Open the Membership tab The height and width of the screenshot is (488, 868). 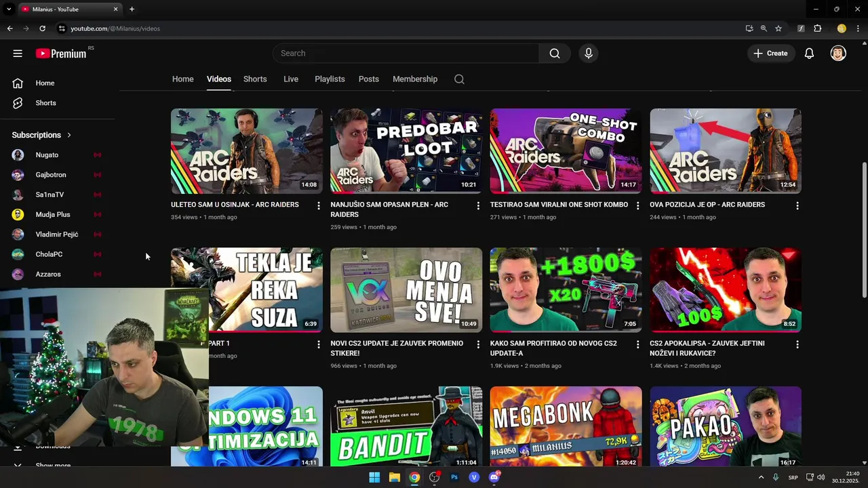[x=415, y=79]
